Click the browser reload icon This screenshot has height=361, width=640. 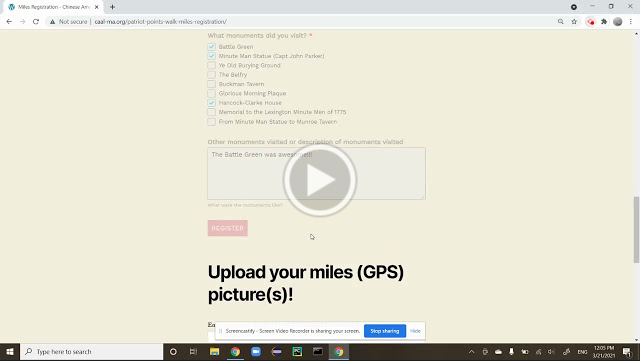point(36,22)
